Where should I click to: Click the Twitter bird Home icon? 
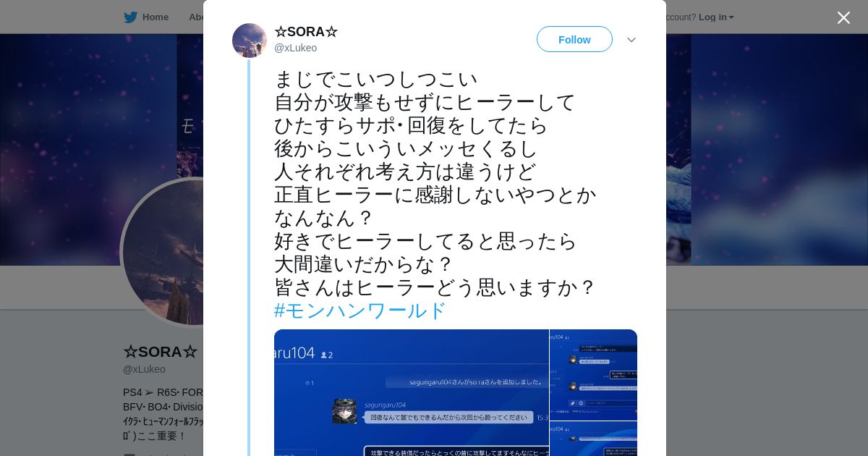(130, 17)
